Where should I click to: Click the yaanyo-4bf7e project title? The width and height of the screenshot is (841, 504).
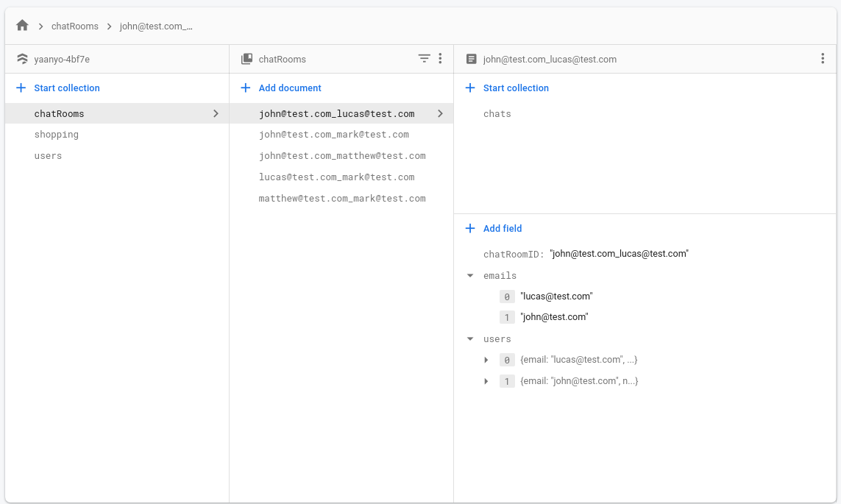tap(62, 59)
